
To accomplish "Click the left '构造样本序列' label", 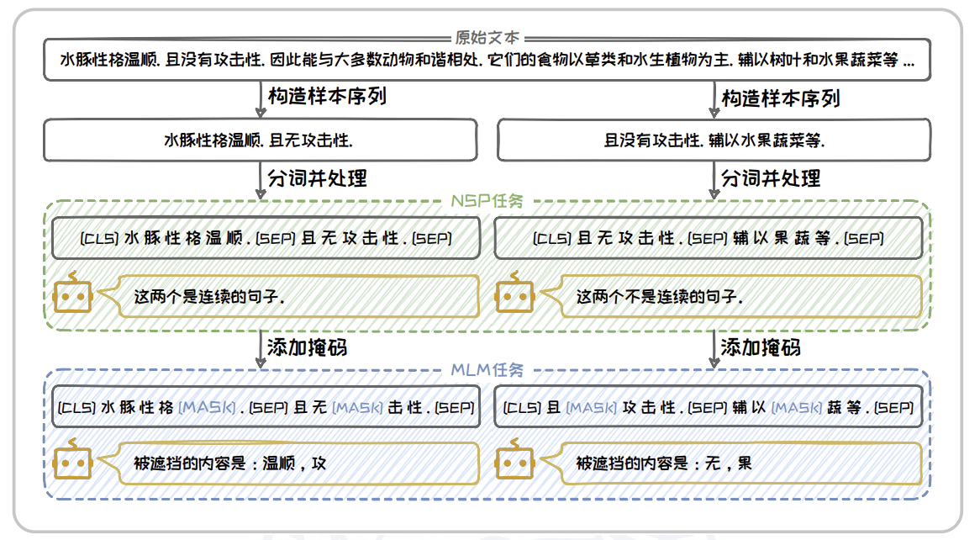I will (328, 96).
